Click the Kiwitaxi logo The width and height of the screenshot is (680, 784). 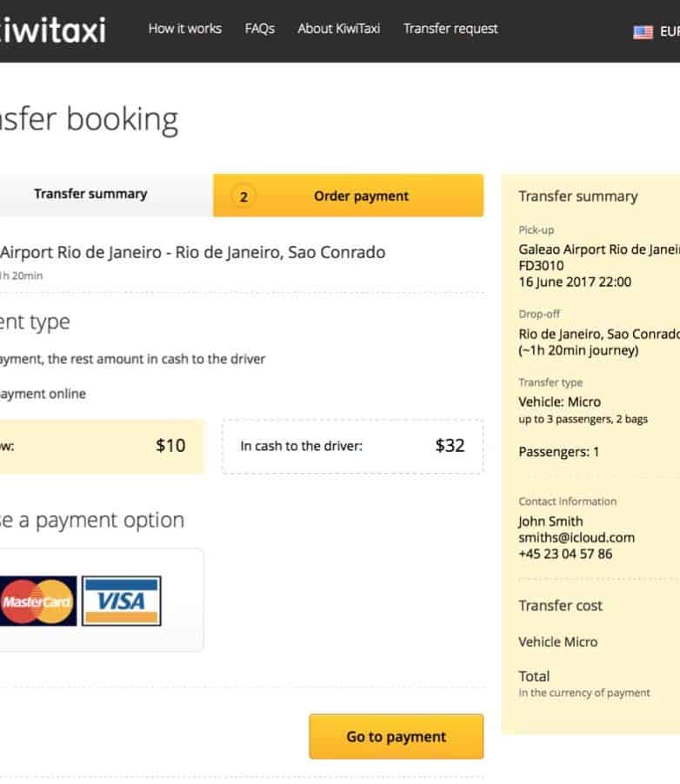[x=52, y=30]
